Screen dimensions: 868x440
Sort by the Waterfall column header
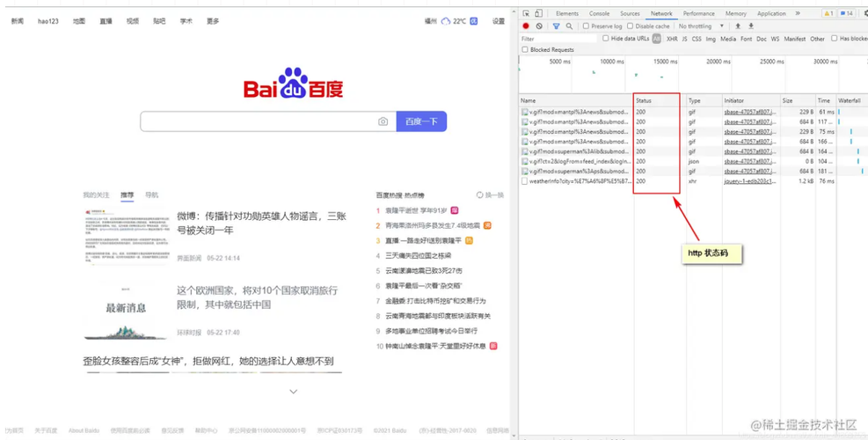(851, 100)
